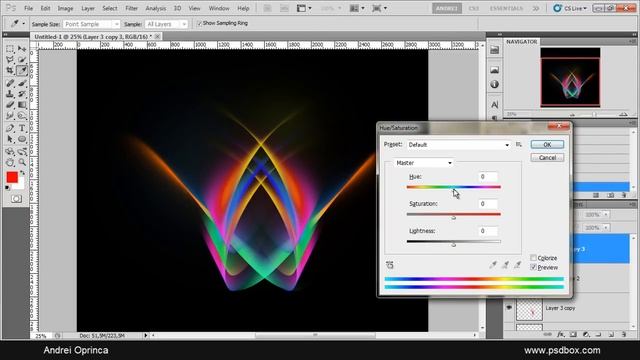Screen dimensions: 640x360
Task: Select the Horizontal Type tool
Action: click(x=22, y=129)
